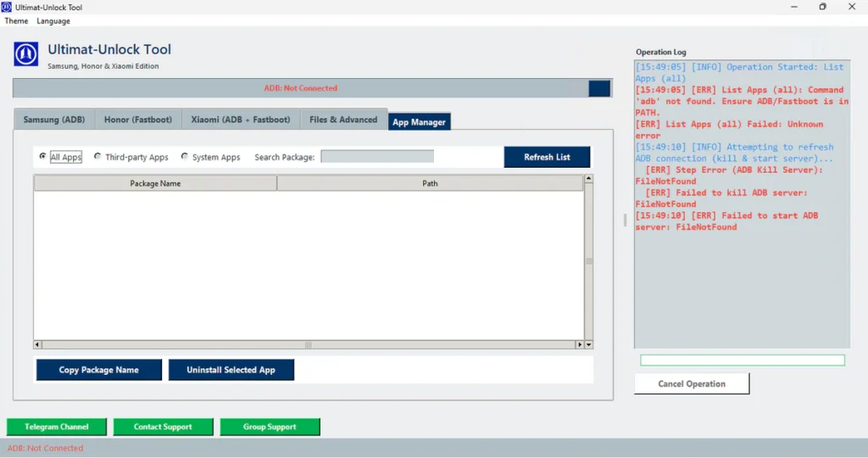The height and width of the screenshot is (458, 868).
Task: Click log line 'Failed to kill ADB server'
Action: tap(721, 198)
